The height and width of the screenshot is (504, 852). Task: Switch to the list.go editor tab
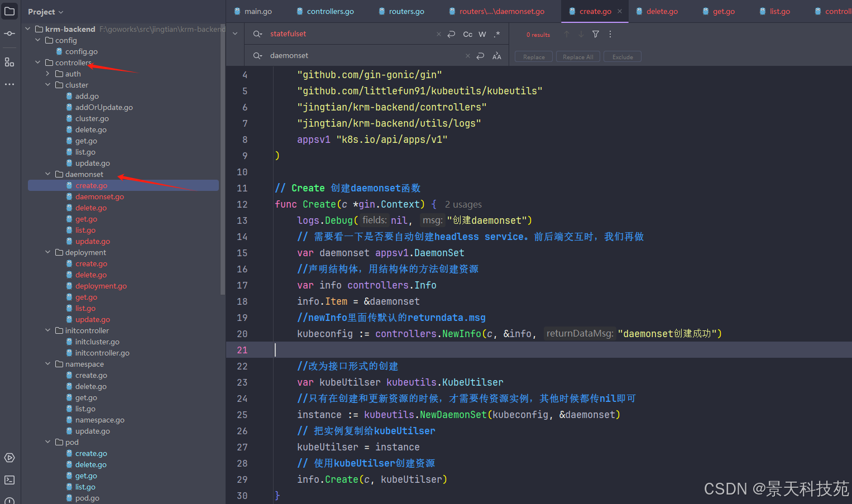(x=774, y=11)
